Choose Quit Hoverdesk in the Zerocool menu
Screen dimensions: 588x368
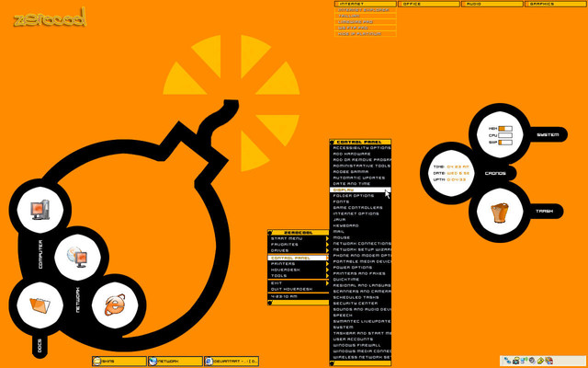click(x=299, y=289)
